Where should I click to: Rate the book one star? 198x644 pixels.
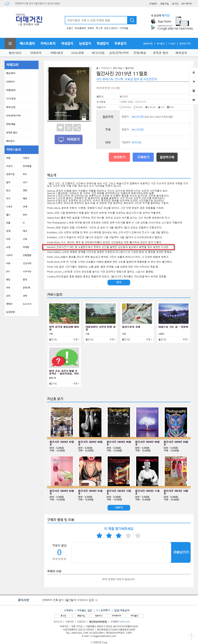coord(99,535)
